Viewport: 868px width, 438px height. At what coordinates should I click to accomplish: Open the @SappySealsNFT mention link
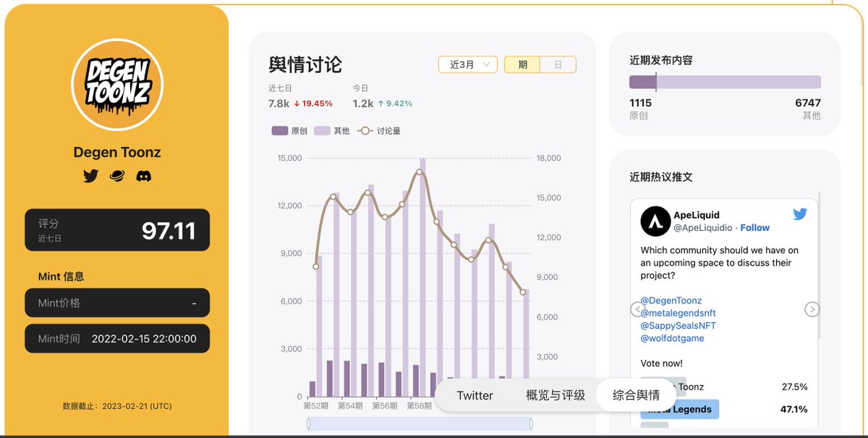[x=678, y=326]
